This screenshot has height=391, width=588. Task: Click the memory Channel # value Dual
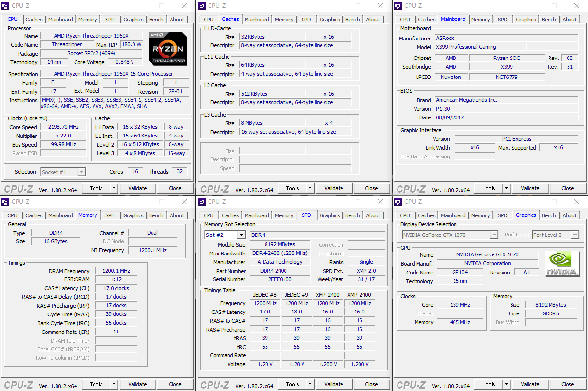click(x=152, y=233)
